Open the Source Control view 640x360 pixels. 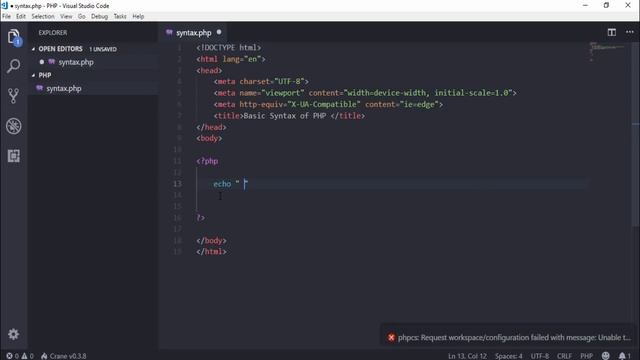[x=13, y=96]
